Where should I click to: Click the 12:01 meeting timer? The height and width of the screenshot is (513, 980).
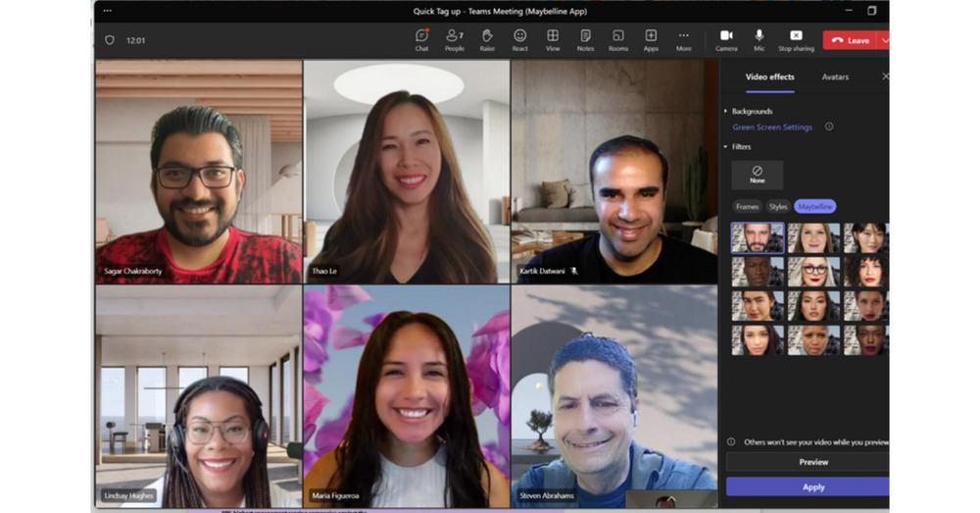135,40
